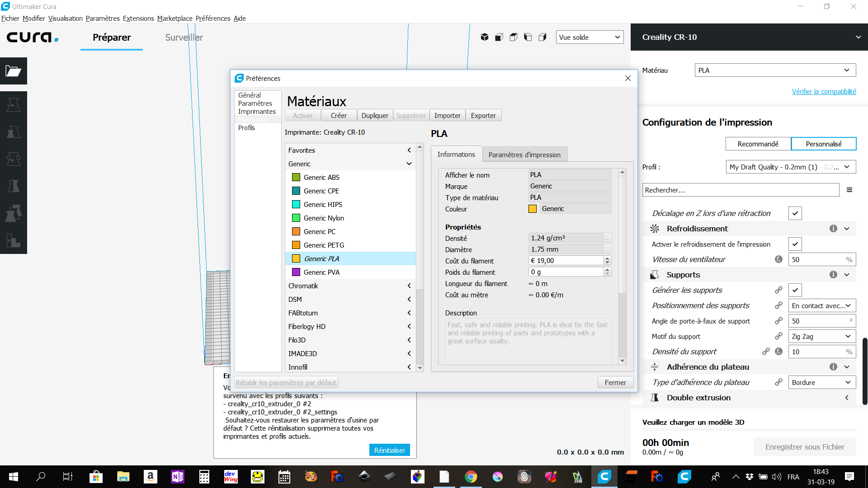Toggle Activer le refroidissement de l'impression checkbox
The height and width of the screenshot is (488, 868).
tap(795, 244)
